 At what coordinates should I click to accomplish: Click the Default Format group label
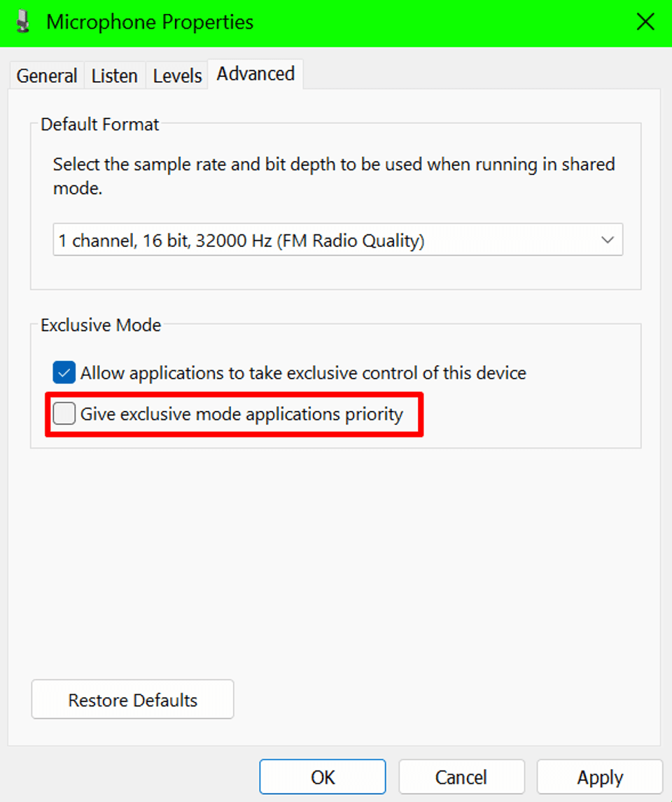[x=100, y=125]
